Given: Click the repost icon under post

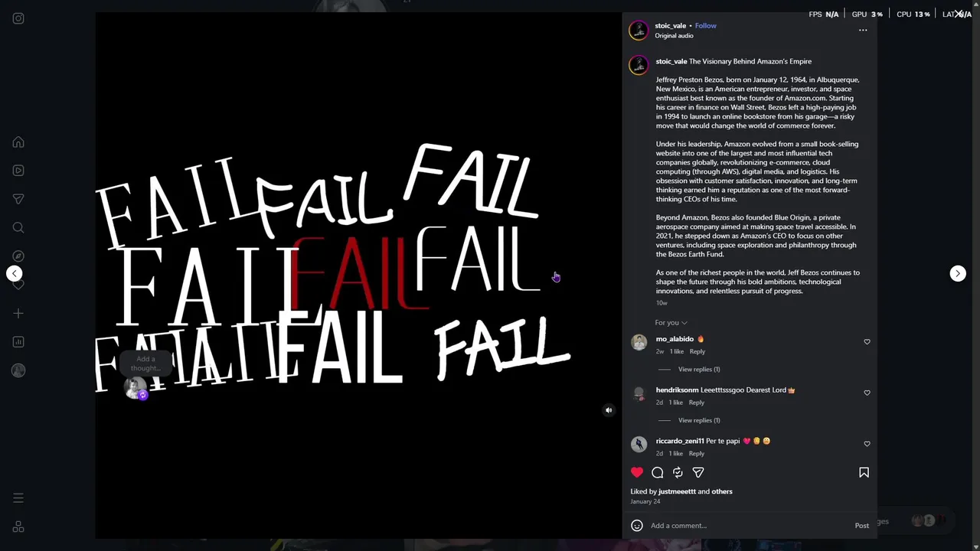Looking at the screenshot, I should (x=678, y=473).
